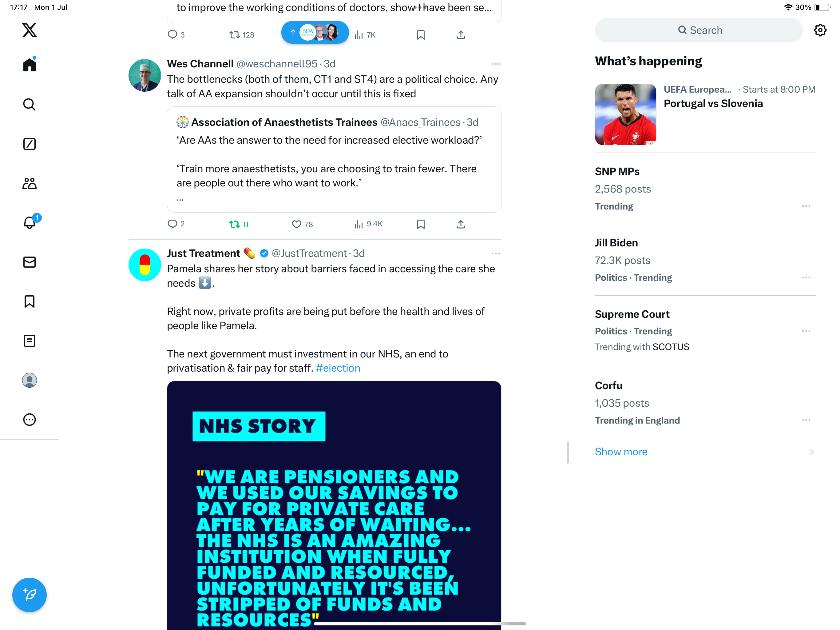The height and width of the screenshot is (630, 840).
Task: Open Lists icon in left sidebar
Action: tap(29, 341)
